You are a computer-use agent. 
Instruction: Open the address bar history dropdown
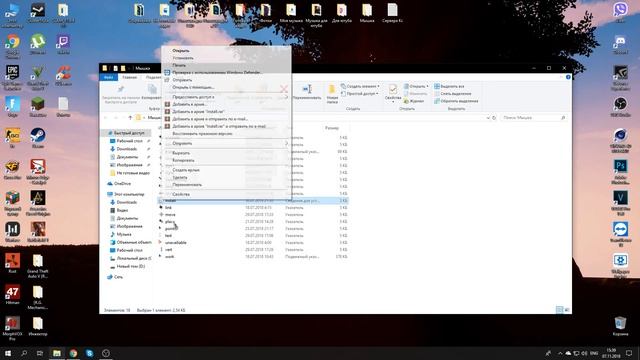[x=488, y=118]
